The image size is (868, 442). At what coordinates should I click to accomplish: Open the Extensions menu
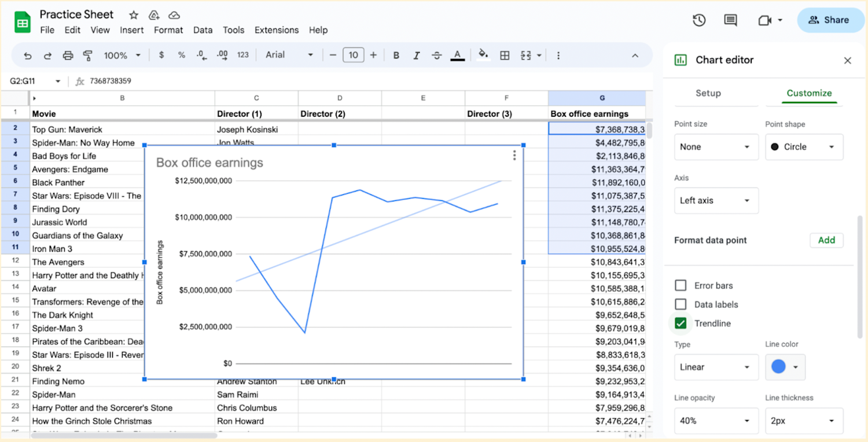(x=277, y=30)
